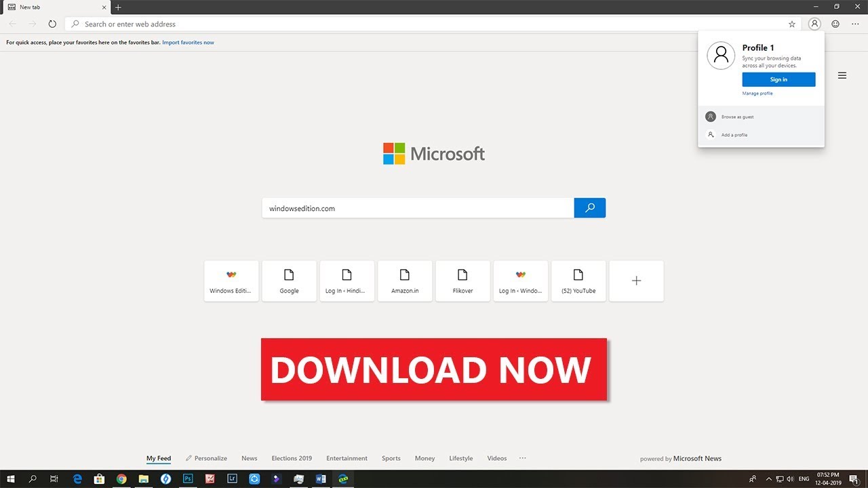Screen dimensions: 868x488
Task: Add this page to favorites with star icon
Action: (x=792, y=24)
